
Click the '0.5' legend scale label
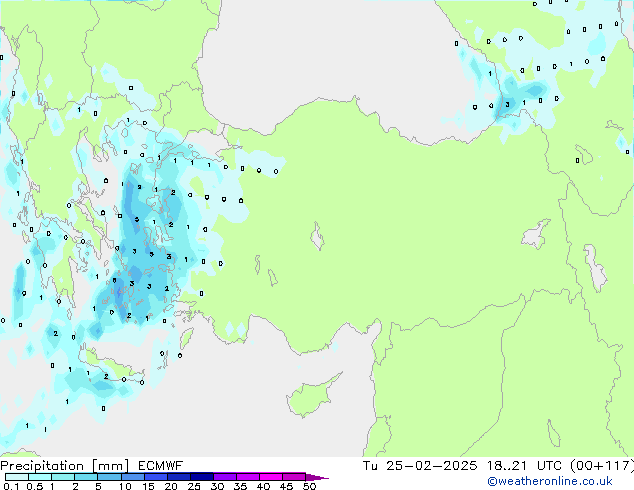(x=35, y=486)
